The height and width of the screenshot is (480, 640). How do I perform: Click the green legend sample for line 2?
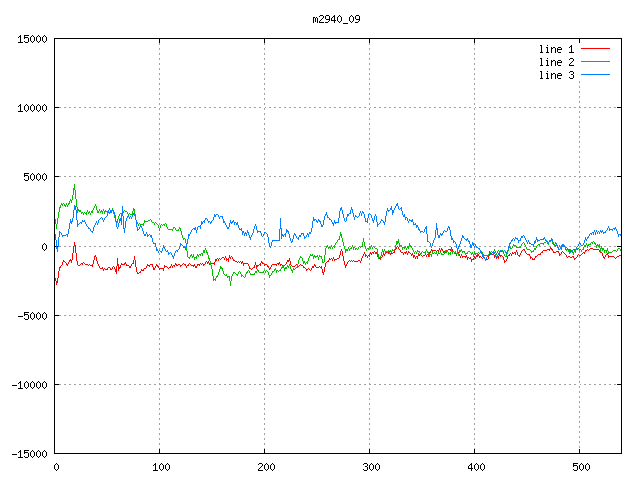tap(595, 62)
